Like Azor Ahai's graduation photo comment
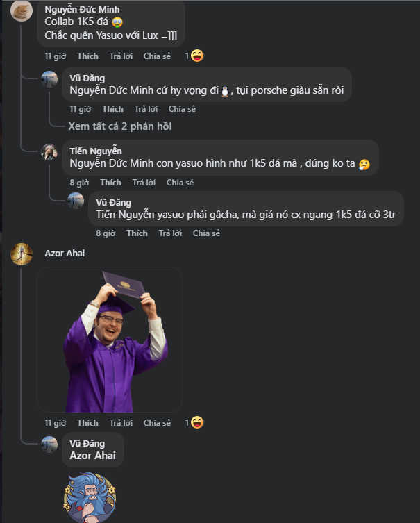The height and width of the screenshot is (523, 420). point(87,423)
